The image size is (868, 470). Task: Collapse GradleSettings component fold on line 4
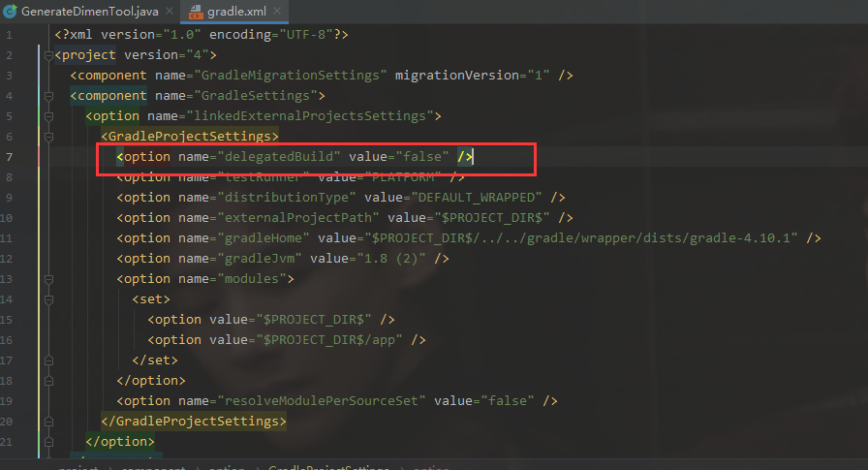[x=48, y=96]
